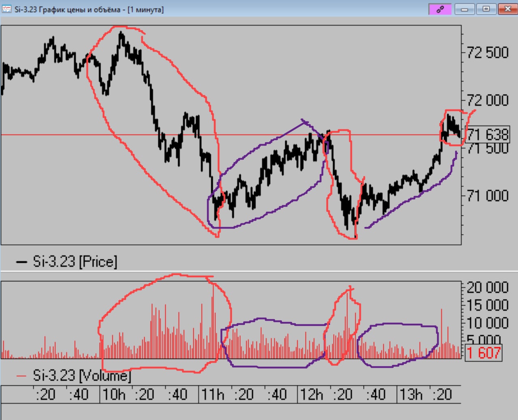The image size is (518, 420).
Task: Click the 20 000 volume axis label
Action: coord(487,287)
